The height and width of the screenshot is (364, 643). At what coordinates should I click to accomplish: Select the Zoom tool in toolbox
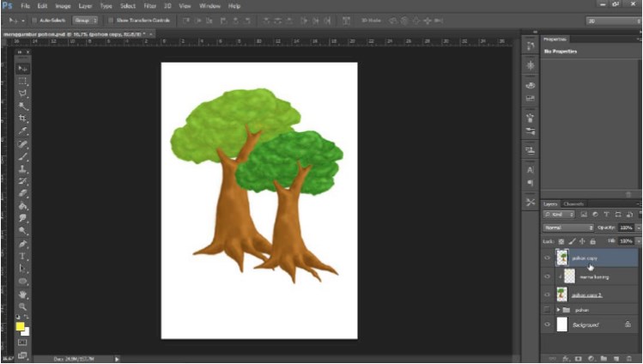tap(23, 306)
